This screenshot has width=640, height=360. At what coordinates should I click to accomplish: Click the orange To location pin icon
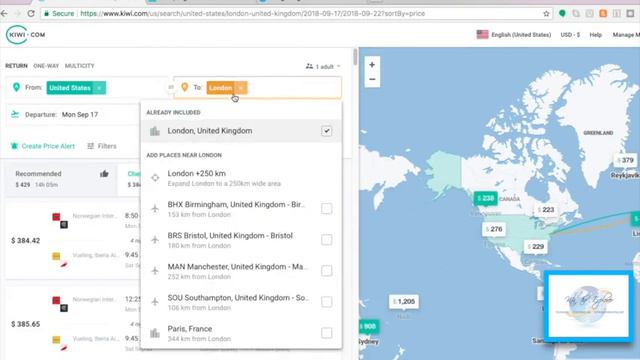[184, 87]
